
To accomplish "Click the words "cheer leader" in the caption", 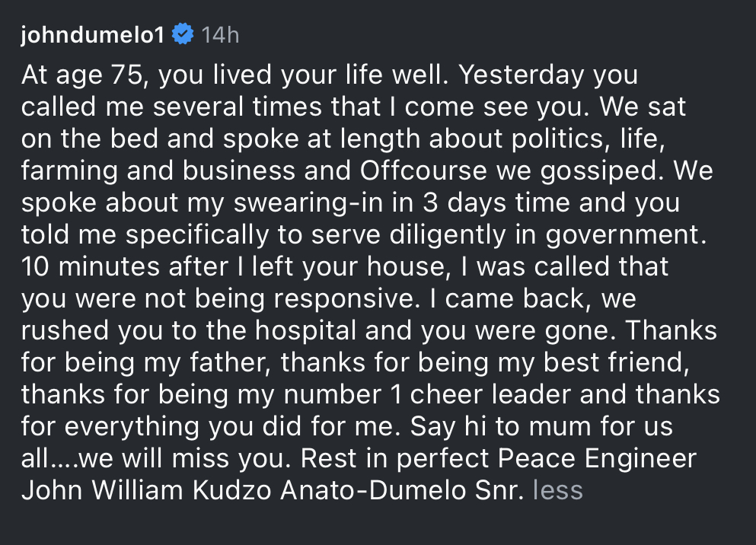I will 490,394.
